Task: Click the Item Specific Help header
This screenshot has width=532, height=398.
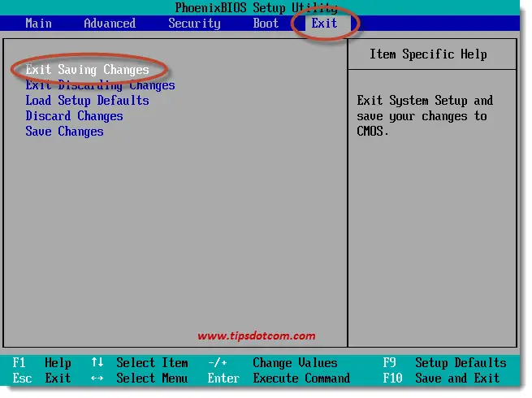Action: [428, 54]
